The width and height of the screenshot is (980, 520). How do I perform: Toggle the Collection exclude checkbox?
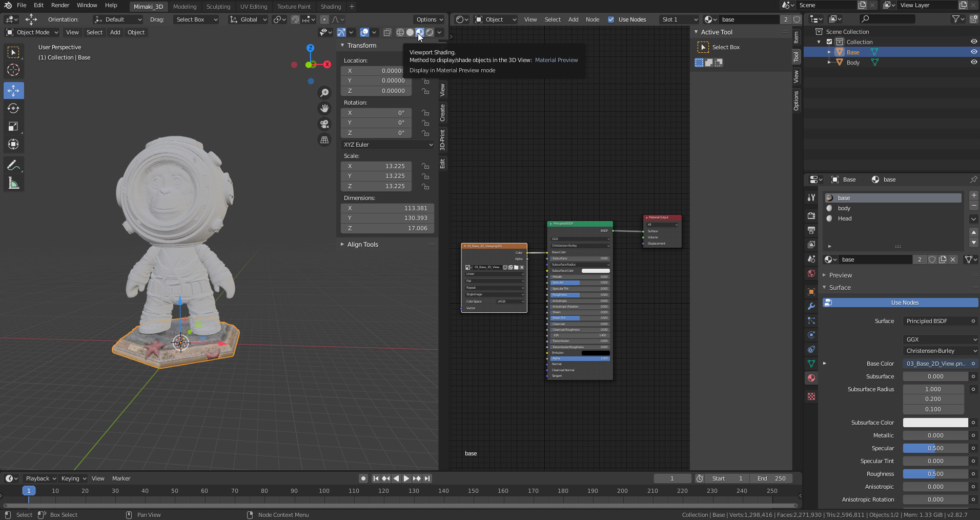pos(829,42)
